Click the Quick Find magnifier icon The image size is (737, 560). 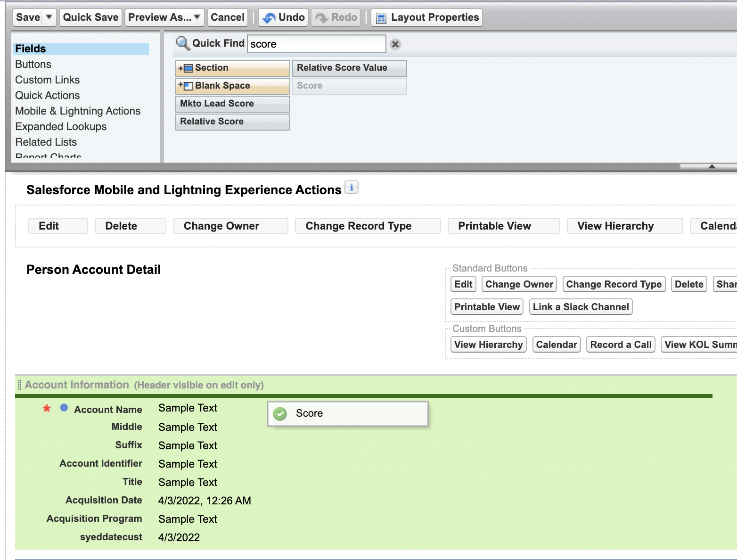(183, 44)
